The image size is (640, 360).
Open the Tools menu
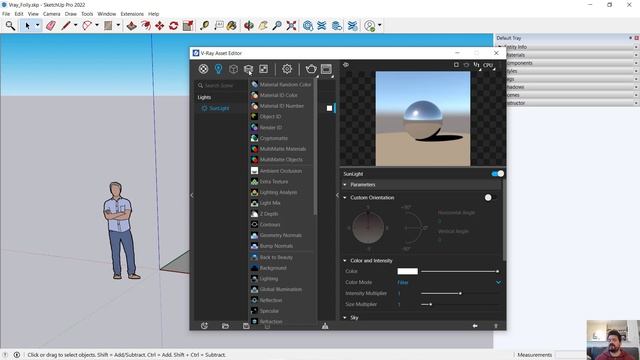tap(87, 14)
